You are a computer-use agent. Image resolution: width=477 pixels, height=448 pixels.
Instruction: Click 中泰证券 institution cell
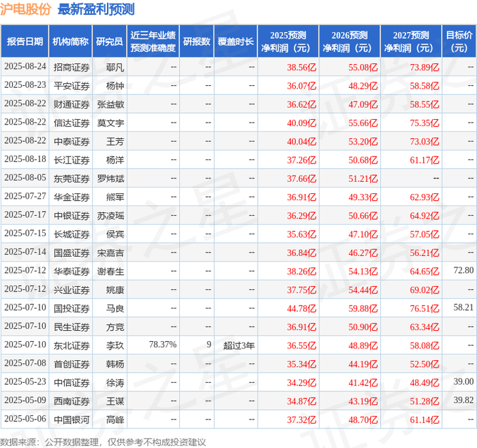[72, 142]
